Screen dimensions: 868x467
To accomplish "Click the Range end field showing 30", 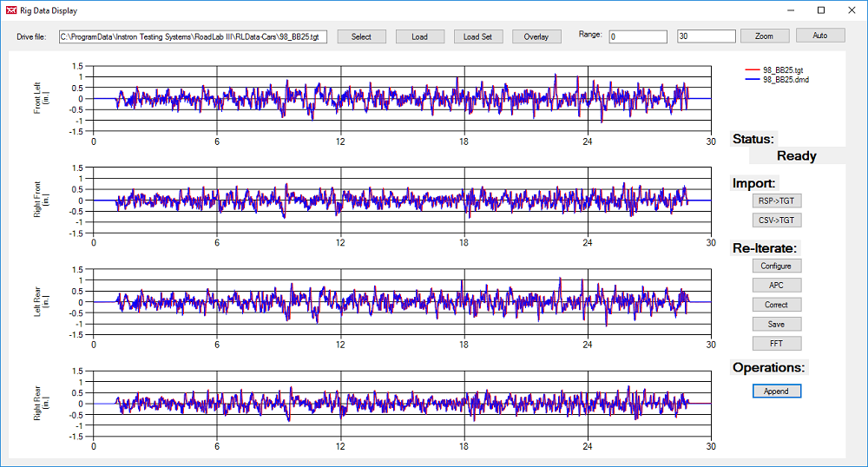I will coord(706,36).
